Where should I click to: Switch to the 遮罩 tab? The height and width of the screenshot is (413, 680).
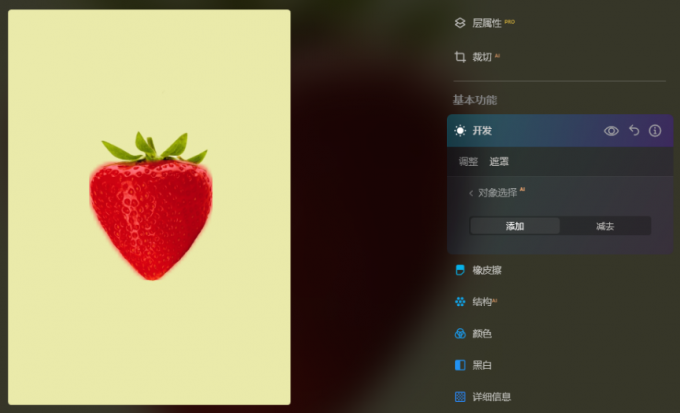[x=499, y=161]
